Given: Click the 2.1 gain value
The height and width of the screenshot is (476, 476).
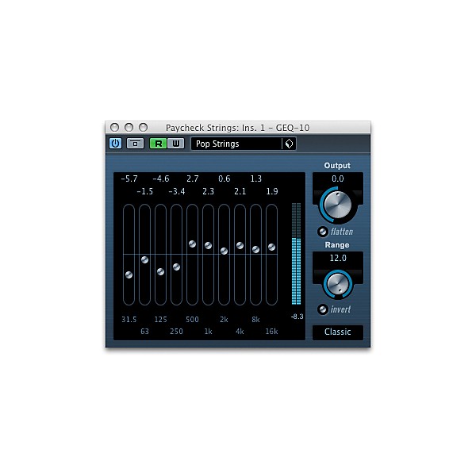Looking at the screenshot, I should point(240,191).
